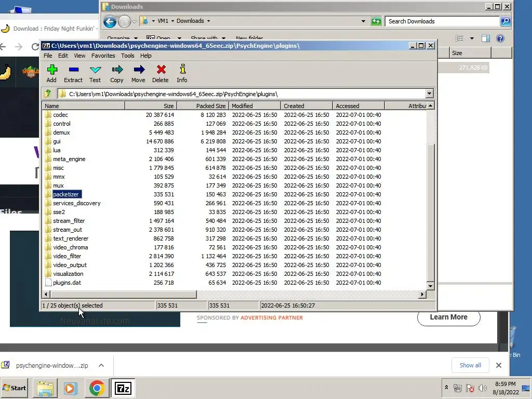Select the video_filter folder

coord(67,256)
